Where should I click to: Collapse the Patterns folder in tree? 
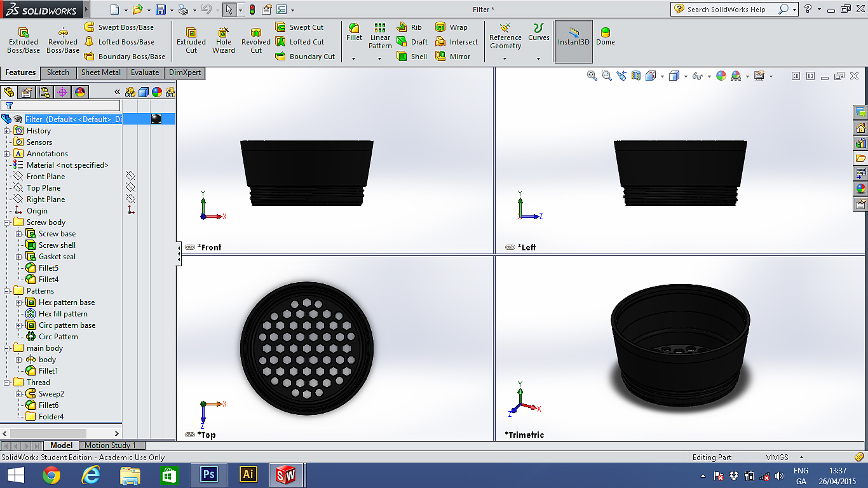(x=7, y=291)
